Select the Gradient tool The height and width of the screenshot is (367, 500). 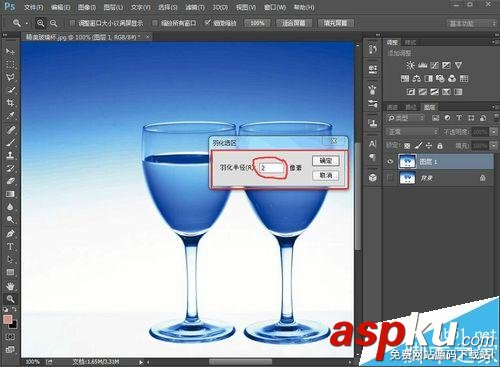tap(10, 194)
